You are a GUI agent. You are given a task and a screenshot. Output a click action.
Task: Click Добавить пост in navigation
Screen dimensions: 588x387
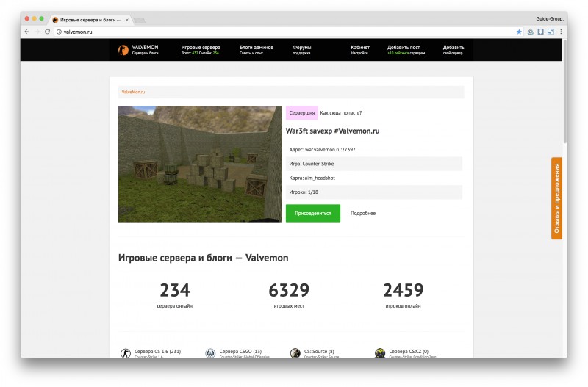point(406,50)
